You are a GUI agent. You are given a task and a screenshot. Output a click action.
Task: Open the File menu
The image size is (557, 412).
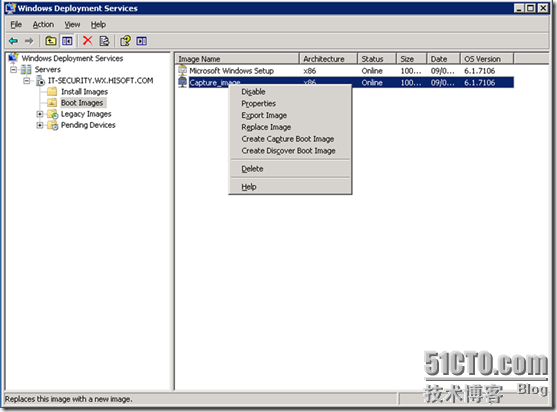pyautogui.click(x=16, y=25)
